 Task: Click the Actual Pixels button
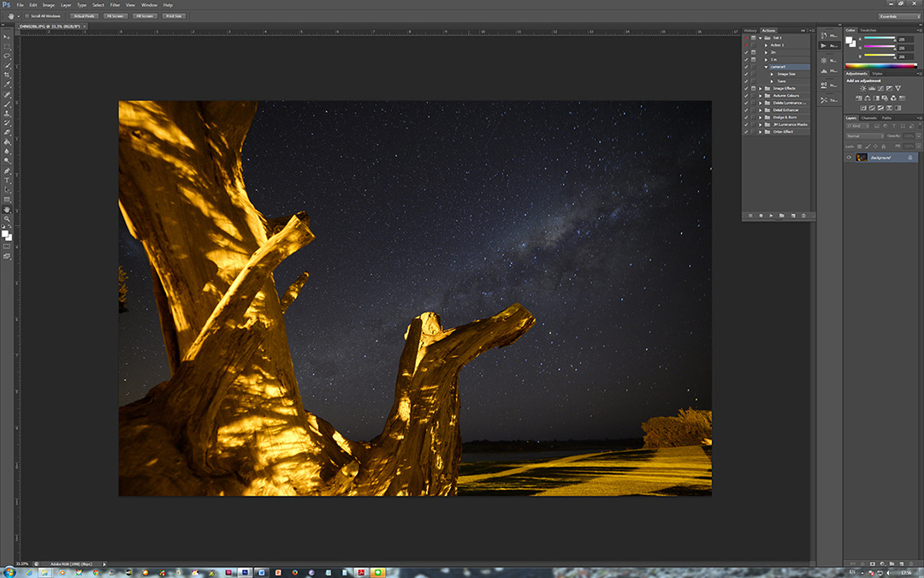pyautogui.click(x=83, y=15)
